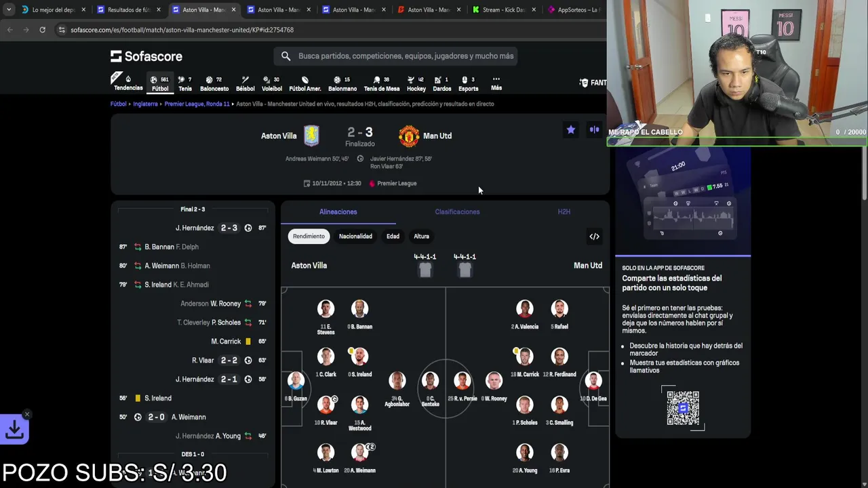Image resolution: width=868 pixels, height=488 pixels.
Task: Click the Manchester United crest
Action: tap(409, 136)
